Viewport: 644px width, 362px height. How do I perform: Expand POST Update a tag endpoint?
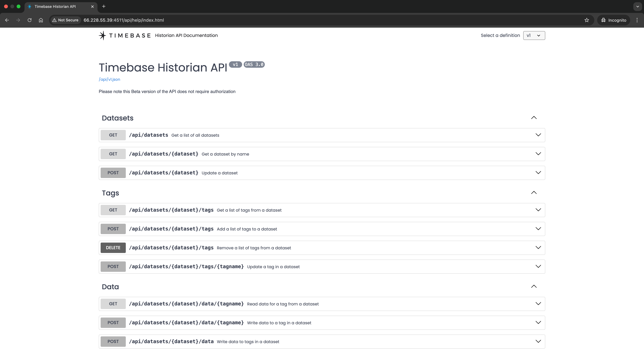(538, 266)
